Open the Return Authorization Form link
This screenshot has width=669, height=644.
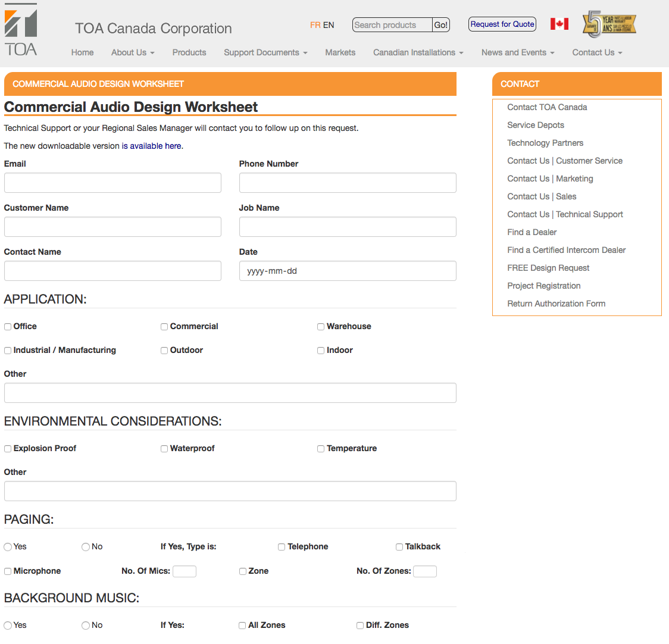(x=557, y=304)
